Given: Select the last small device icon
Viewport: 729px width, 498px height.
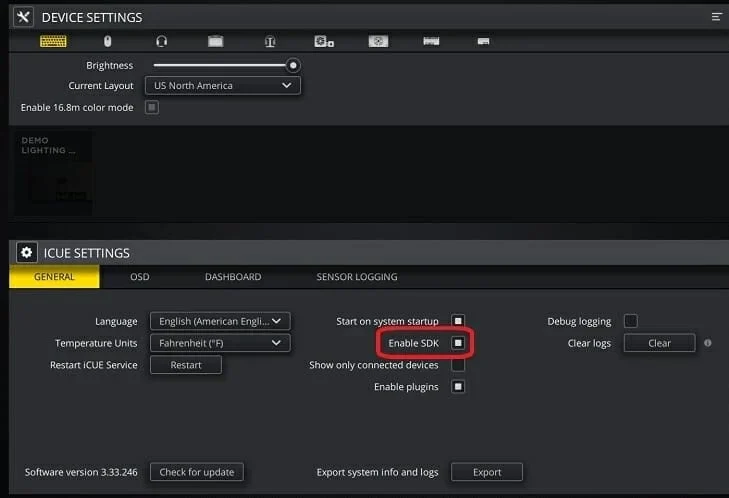Looking at the screenshot, I should click(x=483, y=41).
